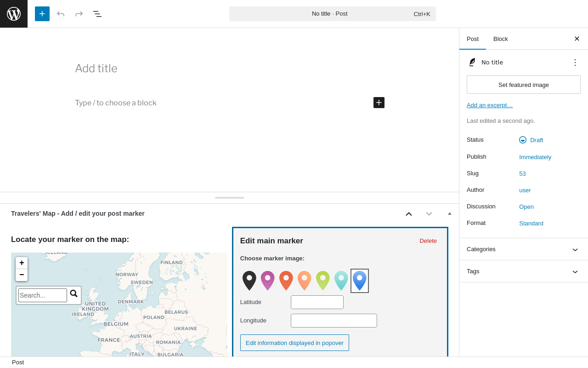Click the black add block button

pyautogui.click(x=379, y=103)
